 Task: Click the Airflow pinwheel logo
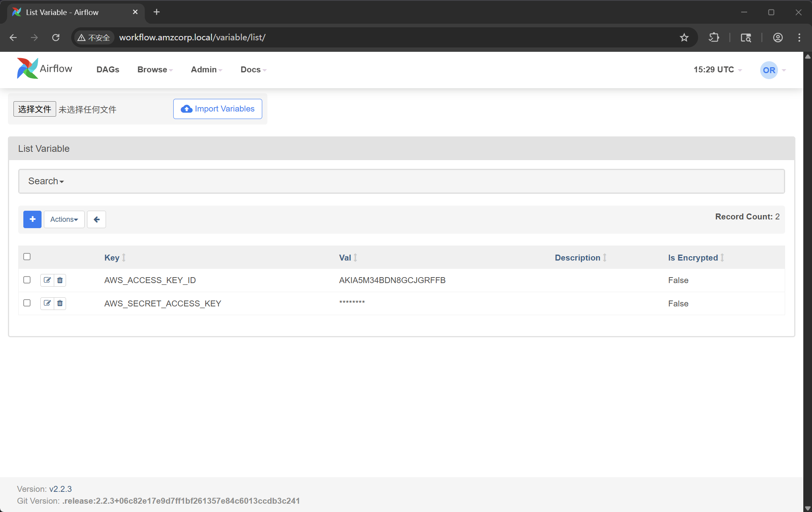click(27, 69)
